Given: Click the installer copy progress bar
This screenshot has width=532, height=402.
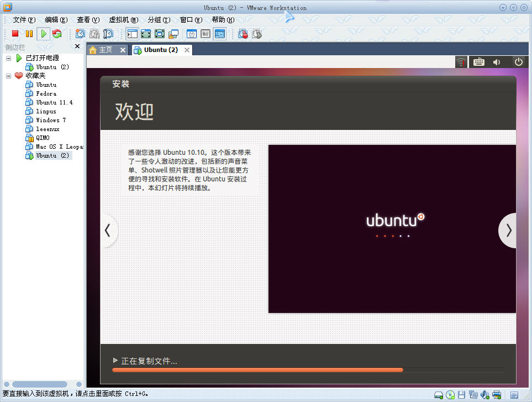Looking at the screenshot, I should pyautogui.click(x=308, y=370).
